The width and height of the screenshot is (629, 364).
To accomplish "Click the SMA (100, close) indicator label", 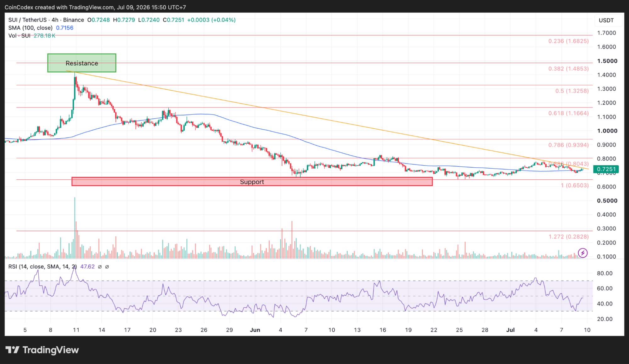I will (30, 28).
